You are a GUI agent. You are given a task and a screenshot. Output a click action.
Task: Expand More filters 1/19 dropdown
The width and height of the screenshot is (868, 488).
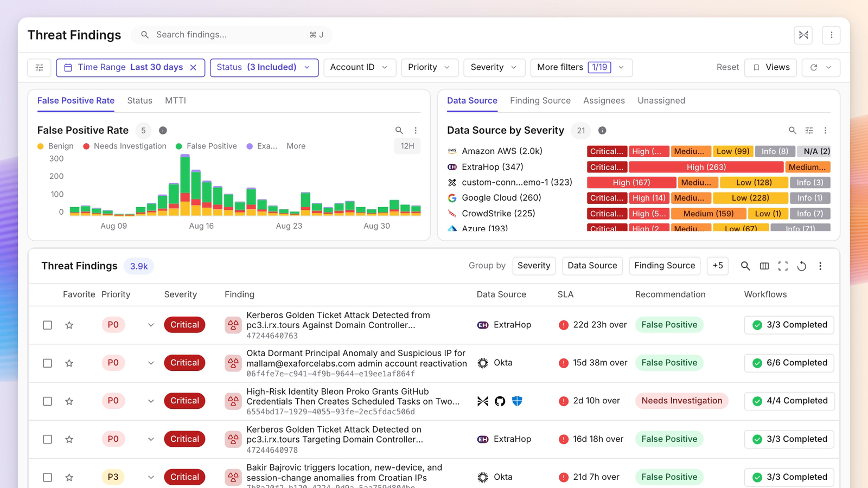point(582,68)
